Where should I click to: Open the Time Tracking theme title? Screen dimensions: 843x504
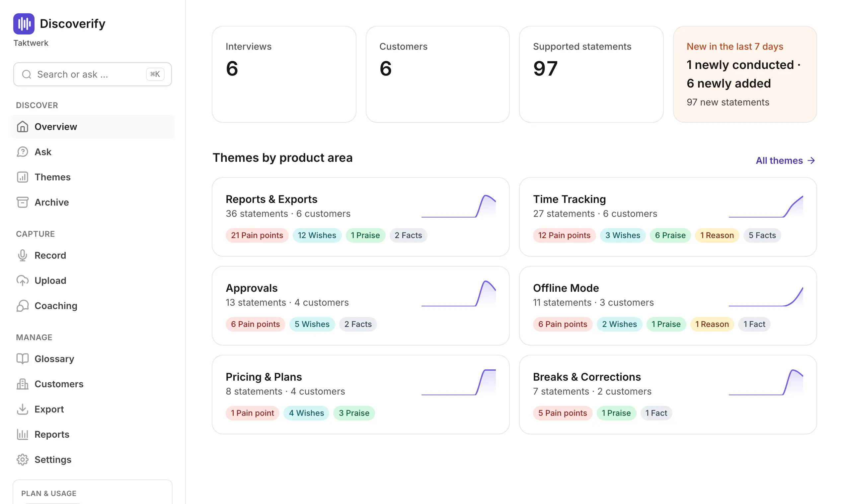tap(569, 199)
